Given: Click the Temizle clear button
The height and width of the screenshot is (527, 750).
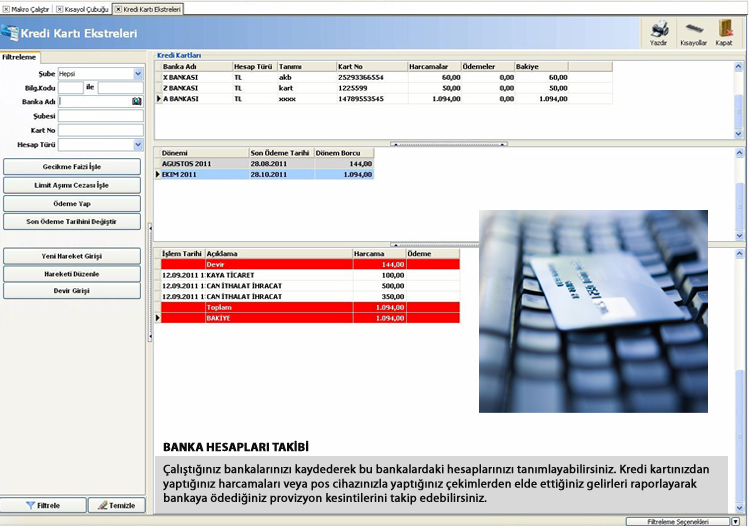Looking at the screenshot, I should coord(116,505).
